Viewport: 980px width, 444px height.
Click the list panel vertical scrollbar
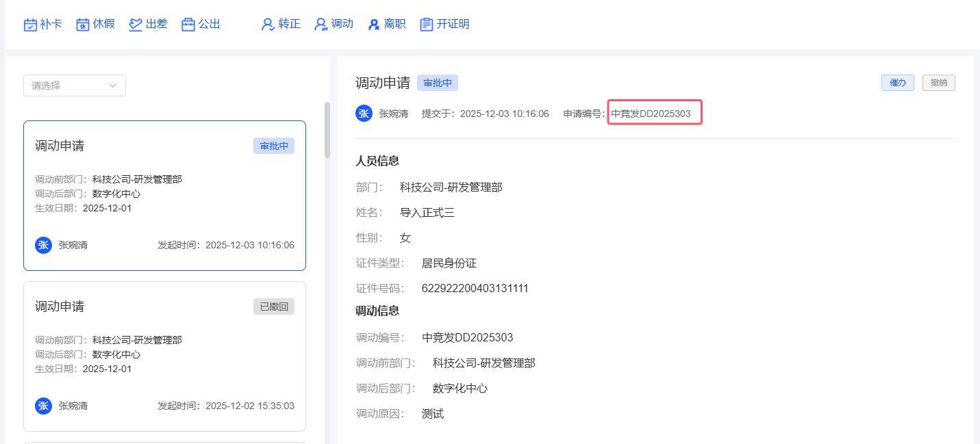[327, 130]
